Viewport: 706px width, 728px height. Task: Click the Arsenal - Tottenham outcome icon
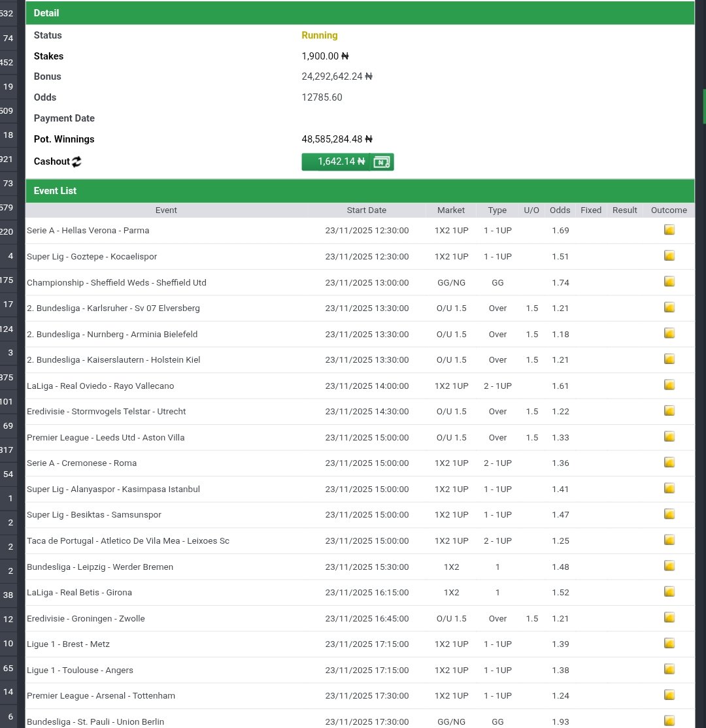tap(669, 695)
